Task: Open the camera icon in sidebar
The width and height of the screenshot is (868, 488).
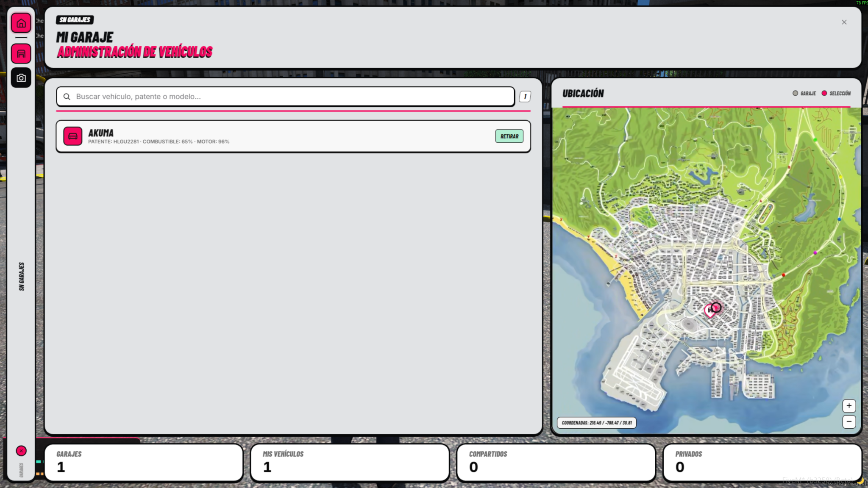Action: point(21,78)
